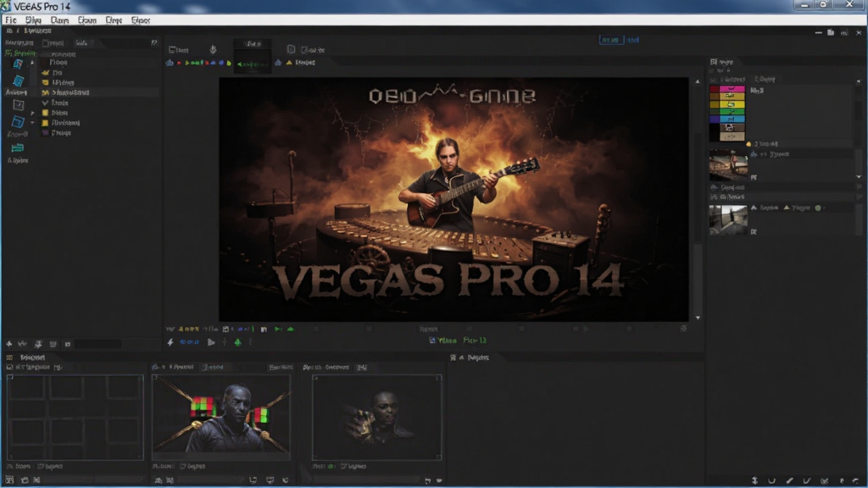Click the green play arrow under the preview

click(x=278, y=330)
